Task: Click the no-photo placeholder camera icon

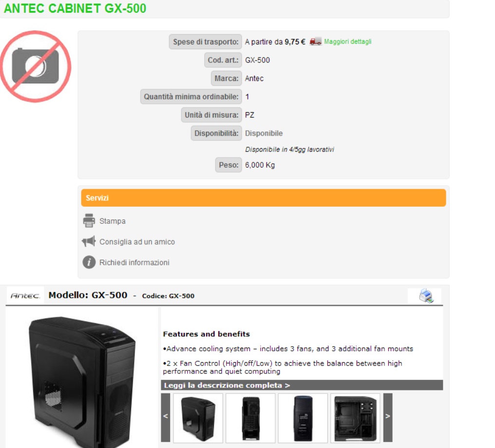Action: [x=36, y=66]
